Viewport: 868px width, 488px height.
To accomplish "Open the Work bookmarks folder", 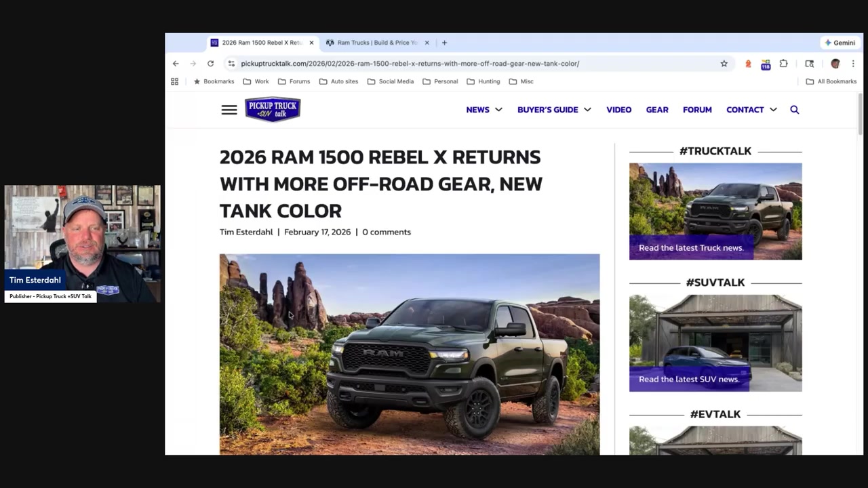I will [256, 81].
